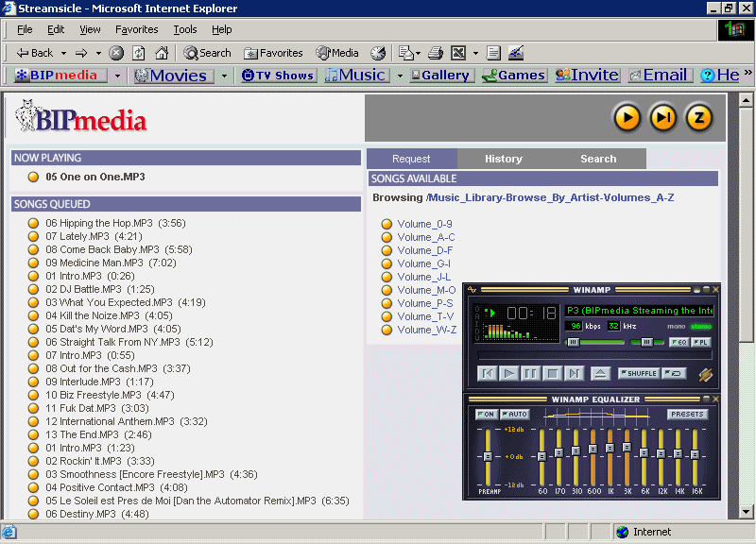Viewport: 756px width, 544px height.
Task: Click the yellow Z button in BIPmedia header
Action: (699, 117)
